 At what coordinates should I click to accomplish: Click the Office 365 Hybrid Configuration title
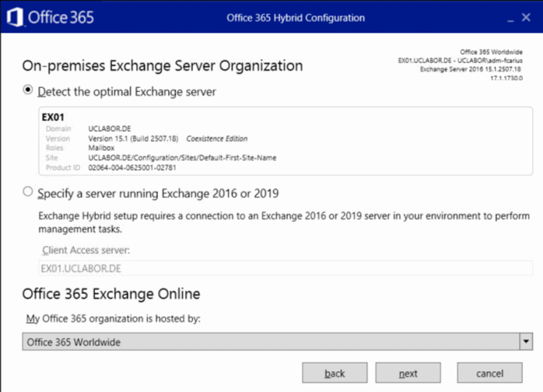click(x=295, y=18)
